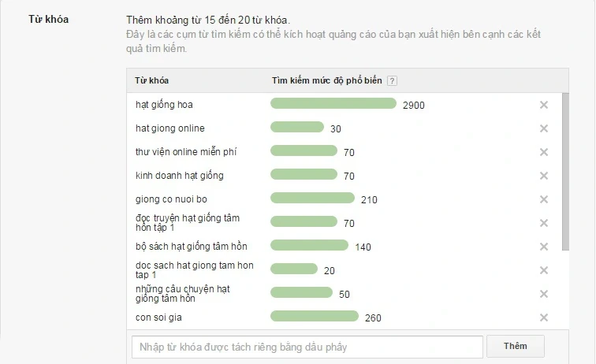
Task: Select the 'hat giong online' keyword text
Action: coord(170,128)
